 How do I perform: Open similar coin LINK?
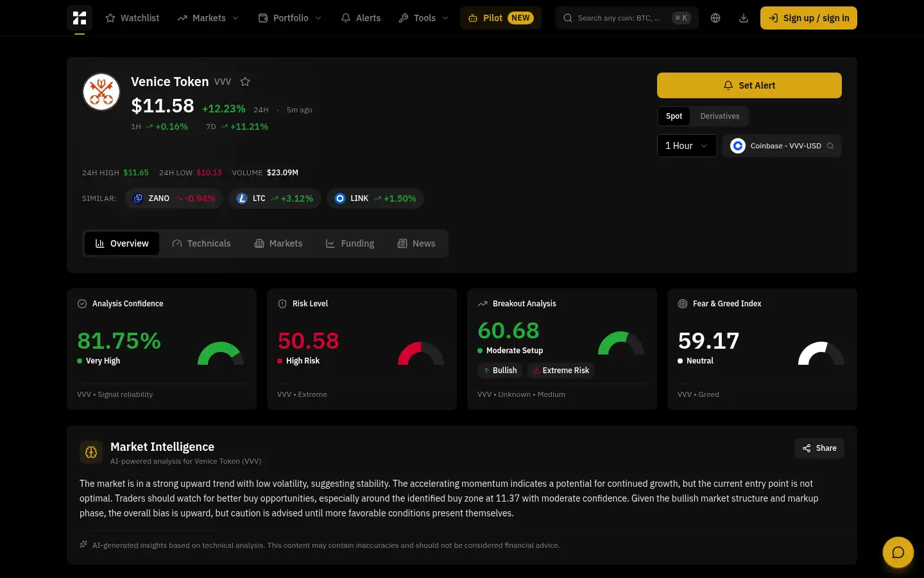click(x=375, y=198)
